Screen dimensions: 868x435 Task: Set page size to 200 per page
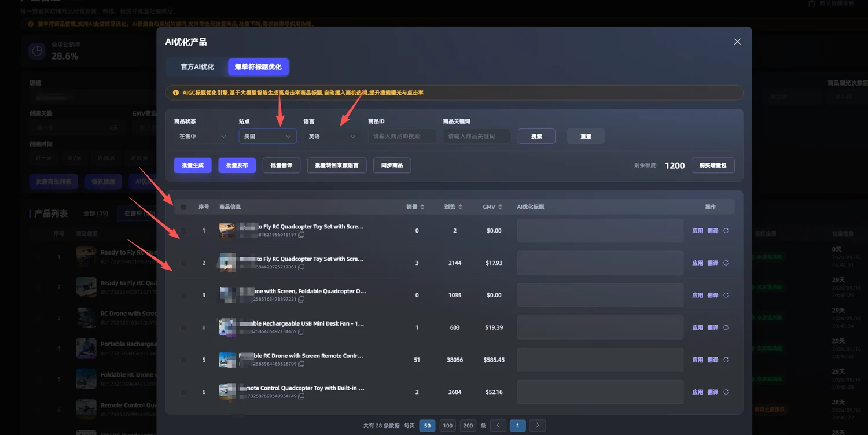[468, 426]
